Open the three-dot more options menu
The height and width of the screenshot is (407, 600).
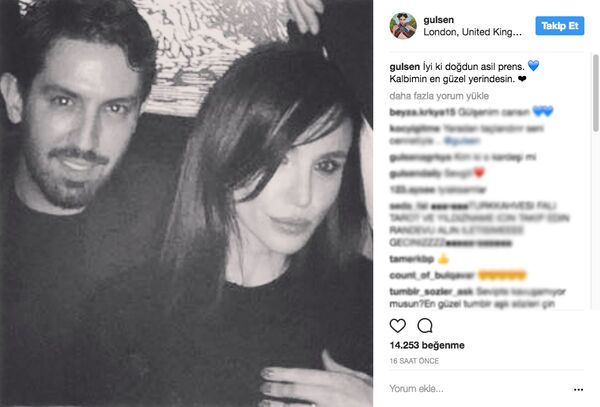point(579,389)
